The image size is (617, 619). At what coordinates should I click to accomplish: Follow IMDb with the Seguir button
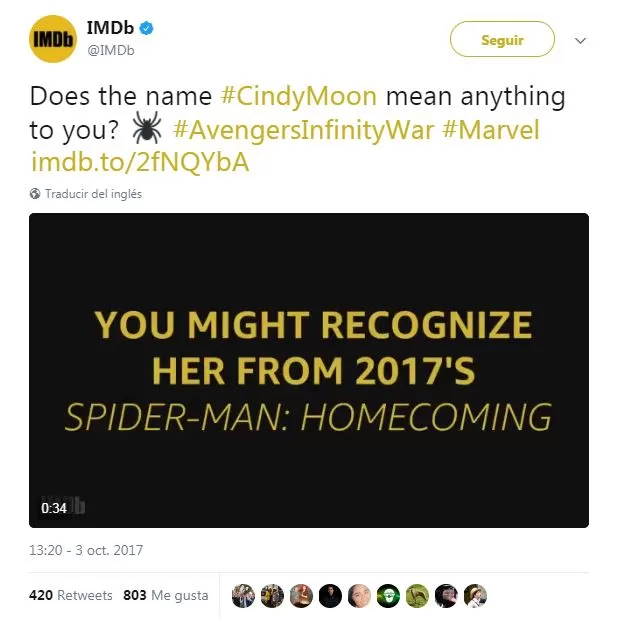coord(502,39)
